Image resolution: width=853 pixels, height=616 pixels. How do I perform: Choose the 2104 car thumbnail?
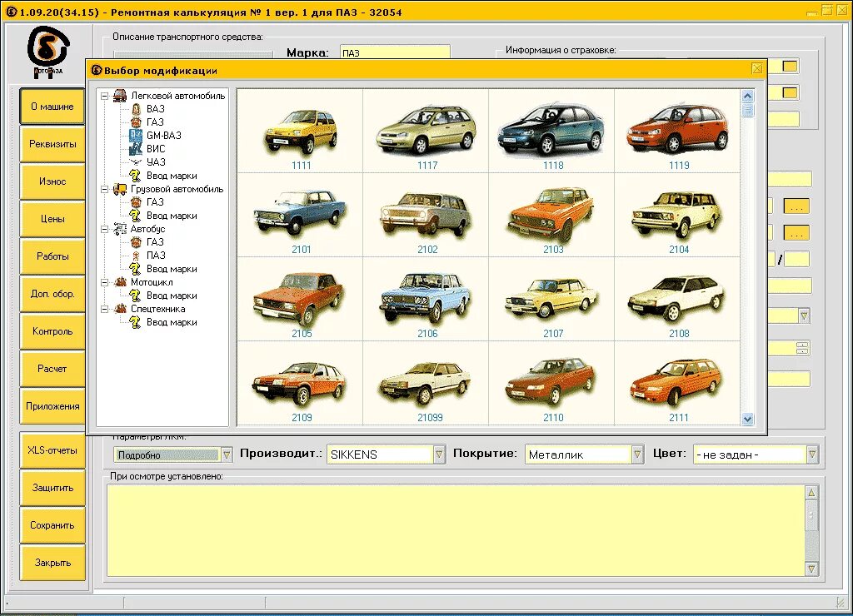(x=678, y=214)
